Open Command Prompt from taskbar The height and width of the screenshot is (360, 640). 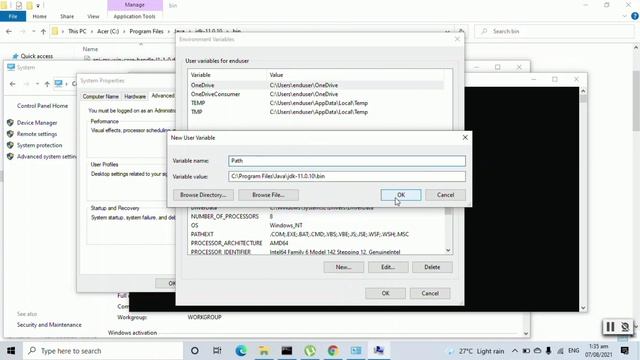287,351
